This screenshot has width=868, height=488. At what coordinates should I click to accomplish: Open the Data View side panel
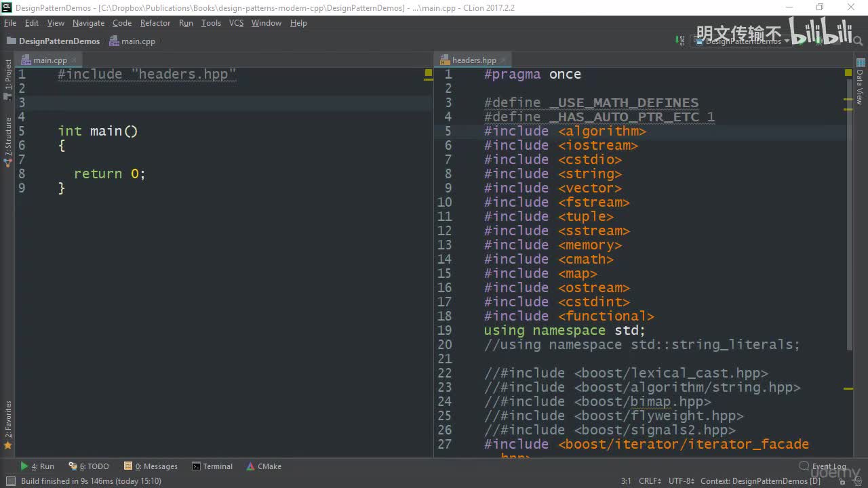click(x=860, y=83)
